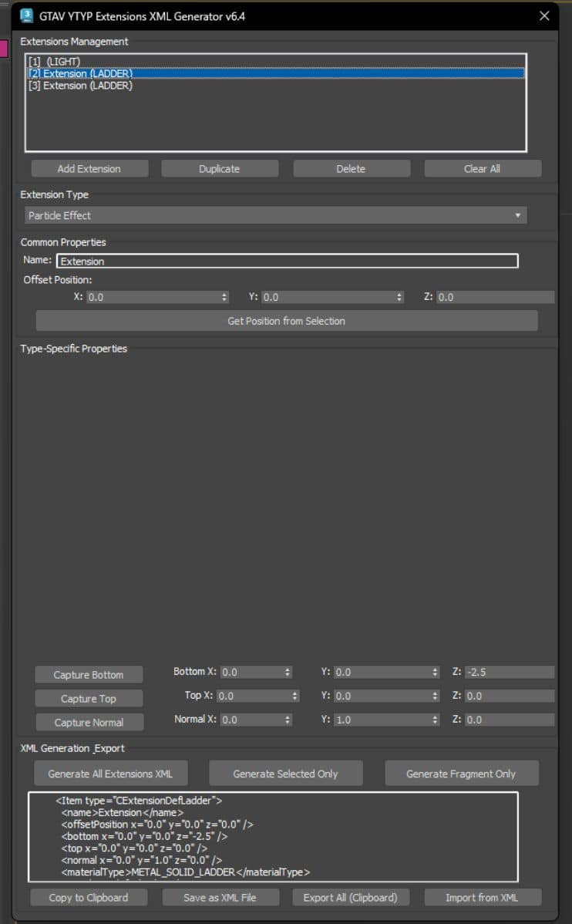Click the 3ds Max app icon in title bar
This screenshot has width=572, height=924.
tap(26, 15)
